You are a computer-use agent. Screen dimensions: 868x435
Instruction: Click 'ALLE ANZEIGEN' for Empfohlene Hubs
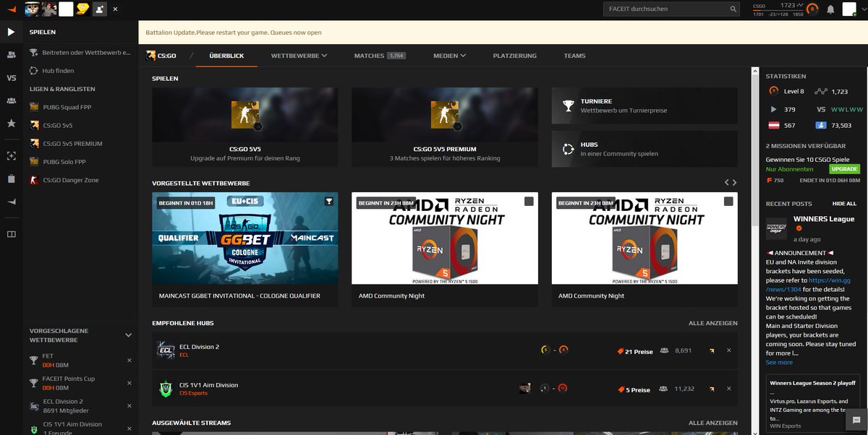(713, 323)
